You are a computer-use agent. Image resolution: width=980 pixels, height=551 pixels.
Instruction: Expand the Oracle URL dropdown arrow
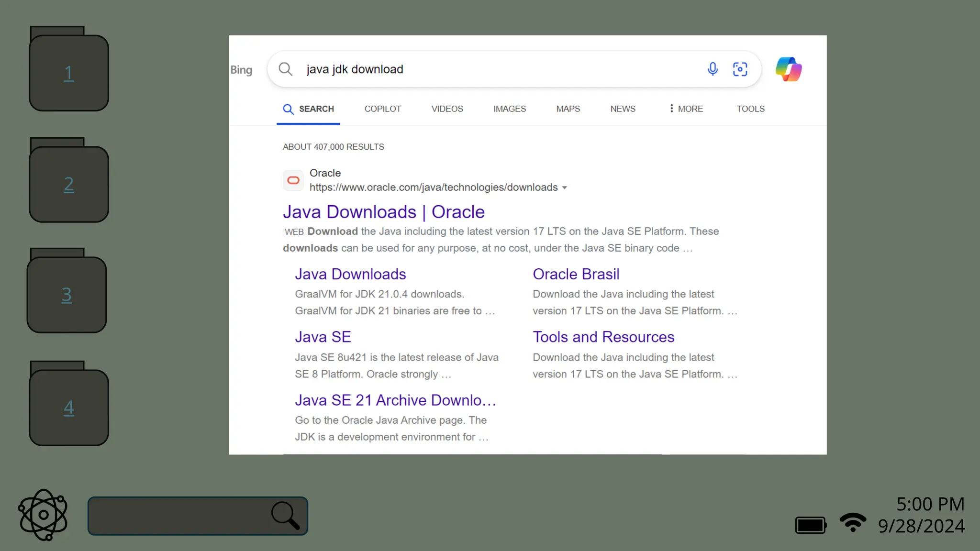pyautogui.click(x=565, y=188)
